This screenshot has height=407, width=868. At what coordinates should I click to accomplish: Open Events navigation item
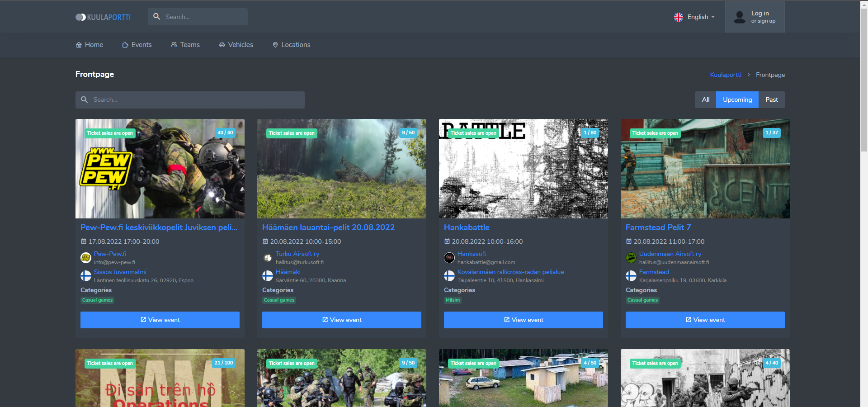coord(137,45)
